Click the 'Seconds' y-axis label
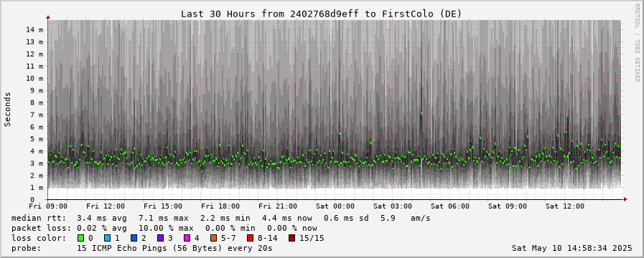The width and height of the screenshot is (644, 258). 7,109
